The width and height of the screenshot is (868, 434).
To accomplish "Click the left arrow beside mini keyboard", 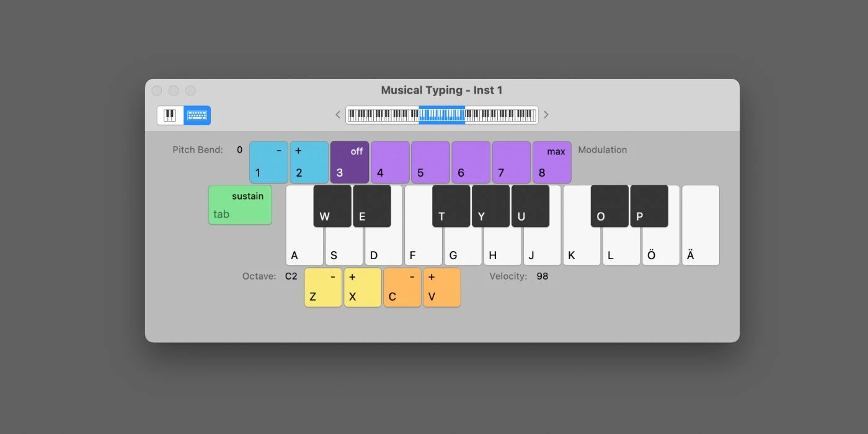I will pyautogui.click(x=338, y=115).
